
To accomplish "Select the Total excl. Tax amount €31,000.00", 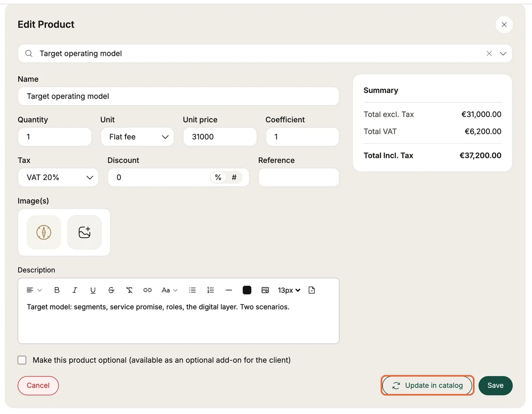I will click(x=481, y=114).
